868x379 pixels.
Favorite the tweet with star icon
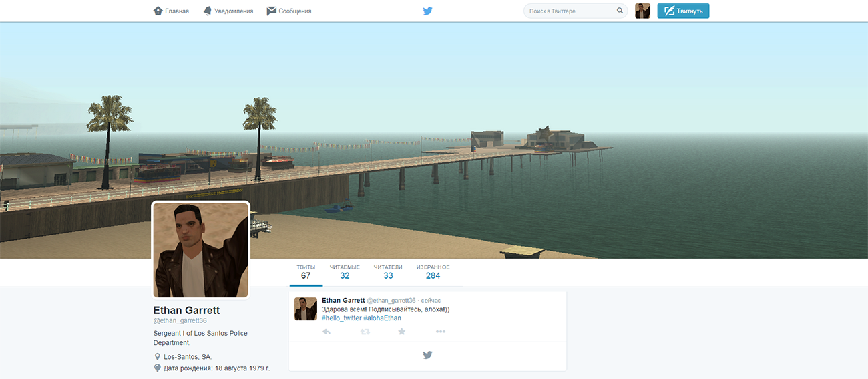point(402,332)
